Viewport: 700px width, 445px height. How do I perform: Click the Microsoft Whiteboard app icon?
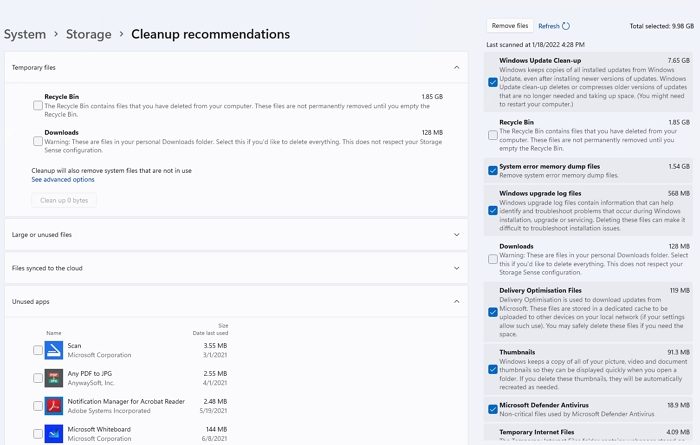(54, 434)
